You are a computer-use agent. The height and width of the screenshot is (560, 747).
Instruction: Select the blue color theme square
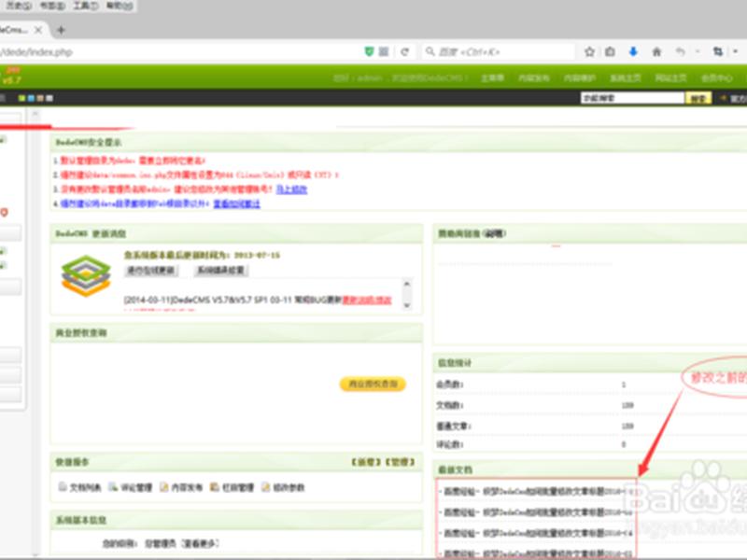pyautogui.click(x=31, y=98)
